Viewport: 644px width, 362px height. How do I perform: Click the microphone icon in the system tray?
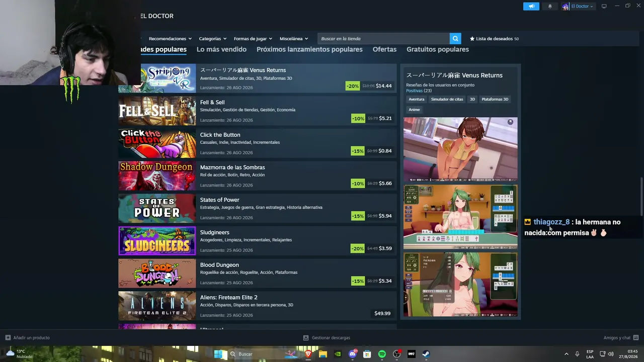click(577, 354)
